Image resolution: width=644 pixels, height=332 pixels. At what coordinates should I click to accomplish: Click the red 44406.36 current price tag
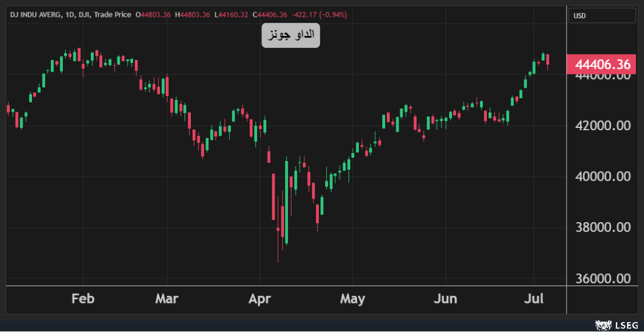(x=603, y=64)
